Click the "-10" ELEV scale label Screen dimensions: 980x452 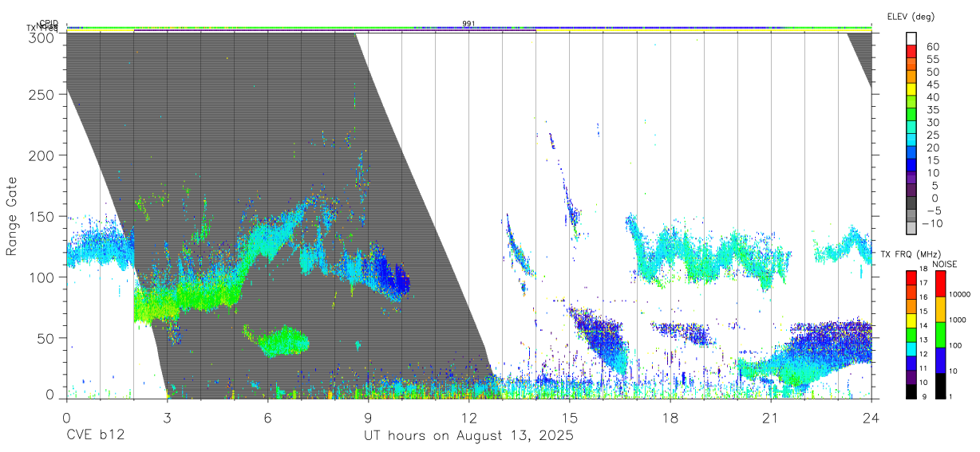coord(932,224)
